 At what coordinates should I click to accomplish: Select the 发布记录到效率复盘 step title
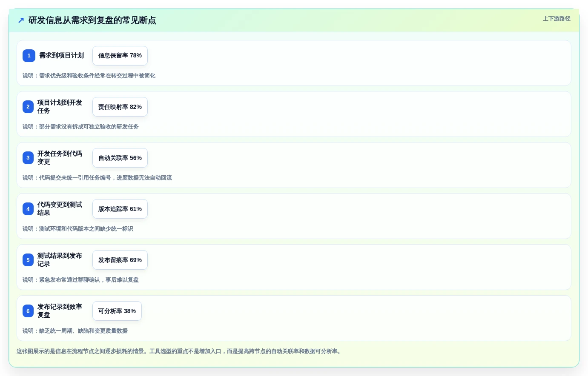(60, 311)
